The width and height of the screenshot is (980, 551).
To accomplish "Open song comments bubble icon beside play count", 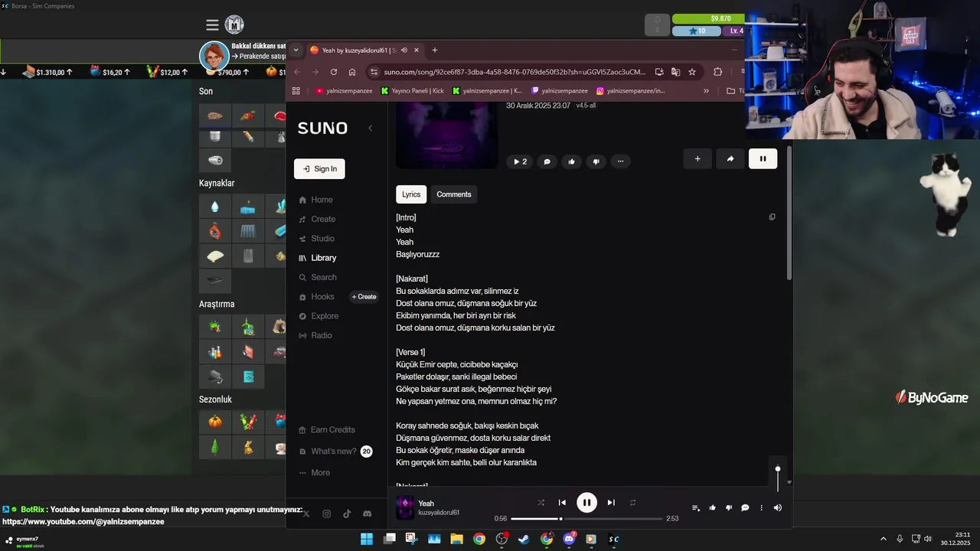I will pyautogui.click(x=547, y=161).
